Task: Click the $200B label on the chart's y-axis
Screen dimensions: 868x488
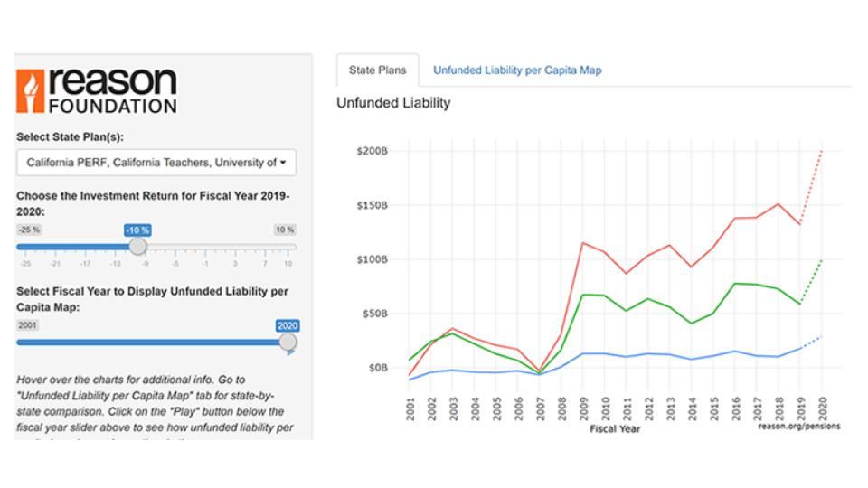Action: point(373,151)
